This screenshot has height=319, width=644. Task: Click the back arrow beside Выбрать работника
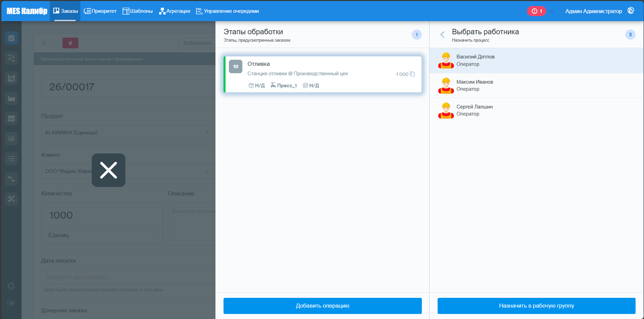click(442, 35)
